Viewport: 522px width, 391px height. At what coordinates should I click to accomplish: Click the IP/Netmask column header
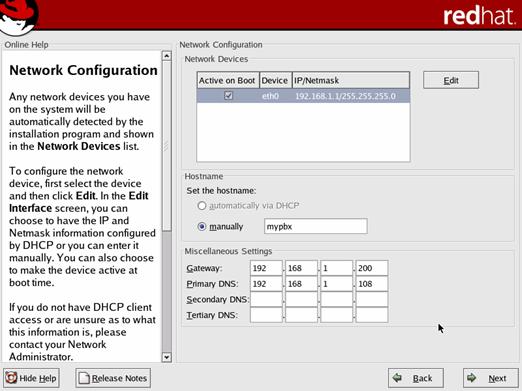click(351, 80)
